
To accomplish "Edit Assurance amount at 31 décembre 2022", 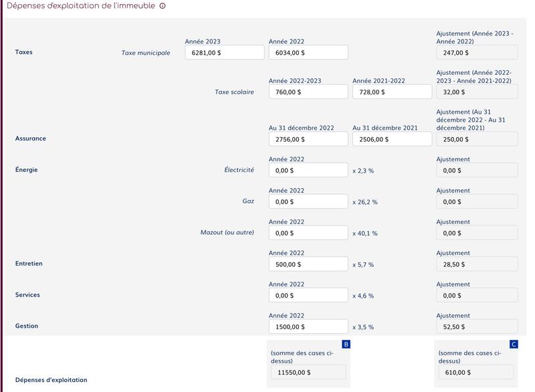I will tap(308, 138).
